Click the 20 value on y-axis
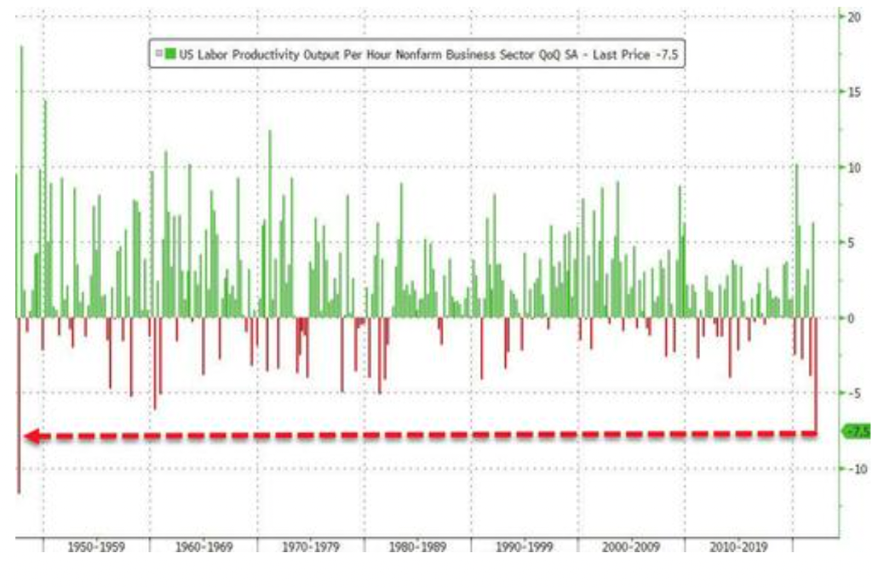 (853, 17)
